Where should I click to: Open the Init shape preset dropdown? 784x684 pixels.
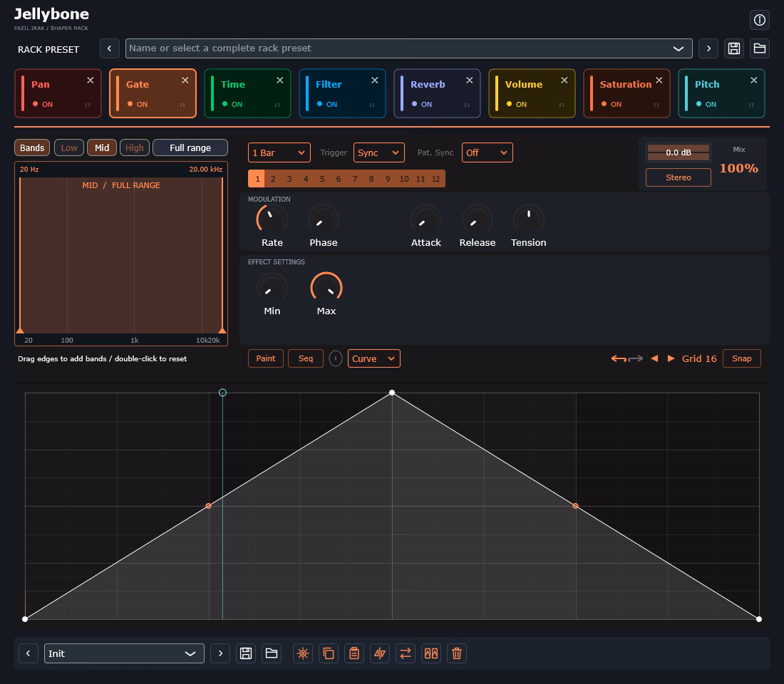coord(124,653)
